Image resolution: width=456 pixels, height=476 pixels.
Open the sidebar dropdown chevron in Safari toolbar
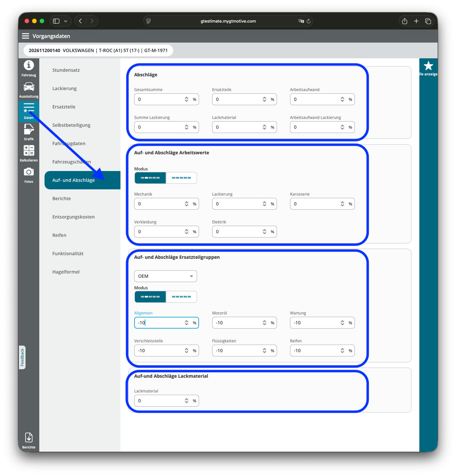coord(65,21)
